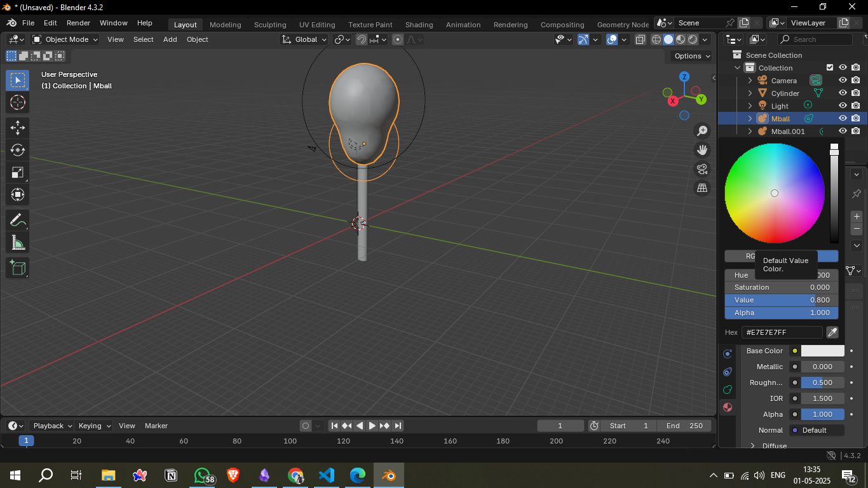
Task: Toggle viewport gizmos button
Action: 583,39
